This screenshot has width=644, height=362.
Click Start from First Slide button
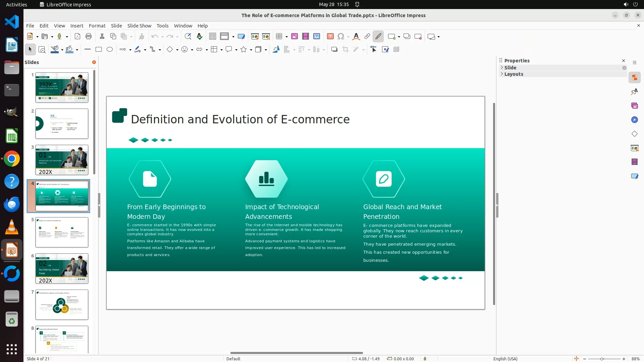255,37
